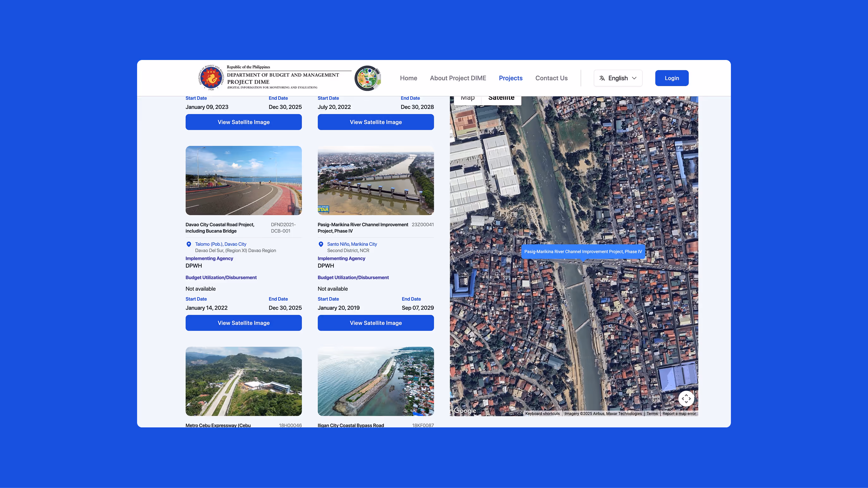Screen dimensions: 868x488
Task: Navigate to About Project DIME
Action: coord(458,78)
